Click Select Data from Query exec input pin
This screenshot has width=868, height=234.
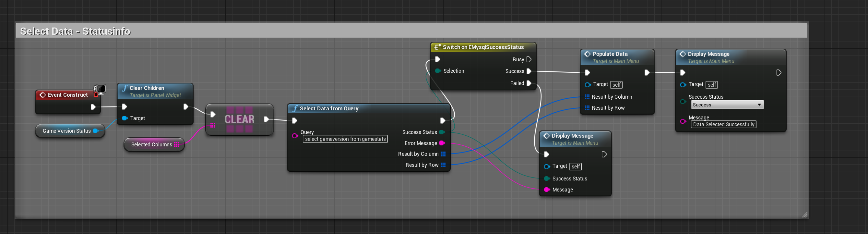[294, 120]
